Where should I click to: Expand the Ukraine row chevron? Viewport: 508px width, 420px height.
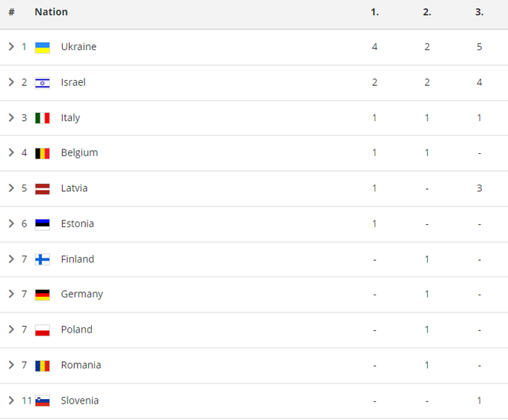point(11,47)
